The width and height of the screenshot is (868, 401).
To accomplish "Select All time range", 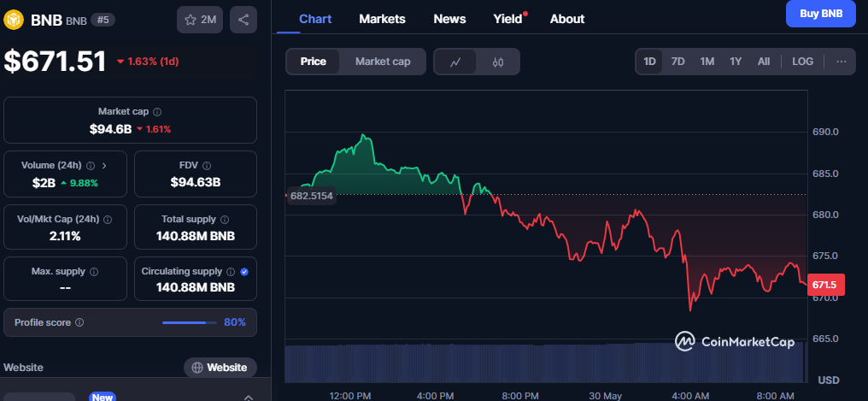I will tap(764, 62).
